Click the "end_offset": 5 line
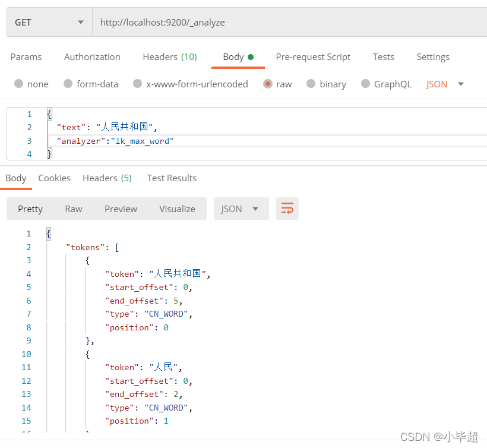This screenshot has width=487, height=448. (144, 301)
